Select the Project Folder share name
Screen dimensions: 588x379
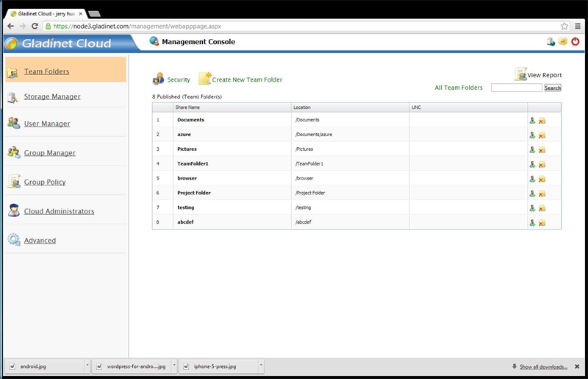pos(194,193)
